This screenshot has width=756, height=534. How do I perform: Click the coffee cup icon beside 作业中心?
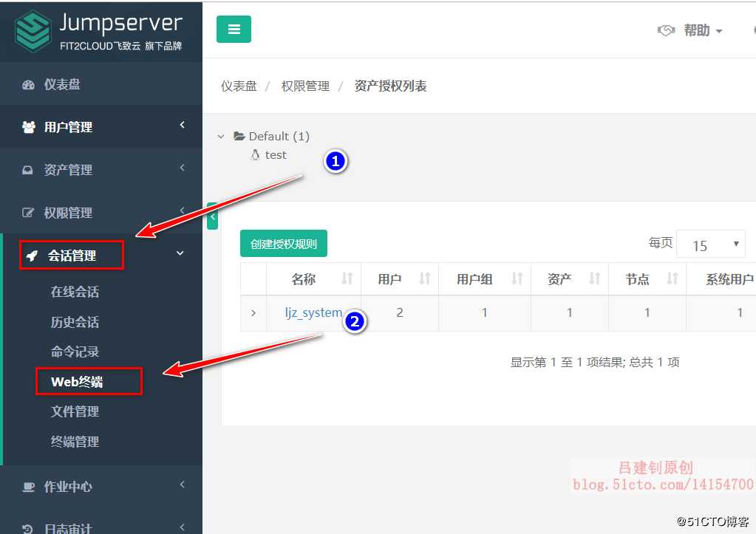click(28, 487)
